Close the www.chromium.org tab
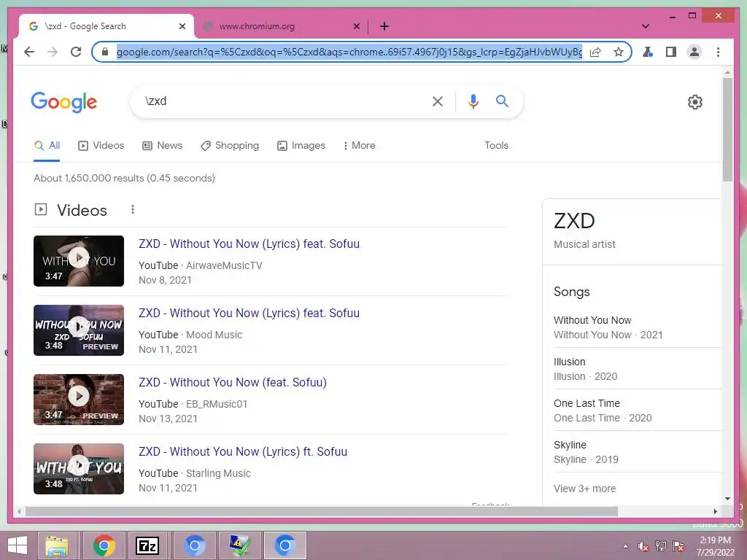This screenshot has width=747, height=560. click(x=356, y=26)
